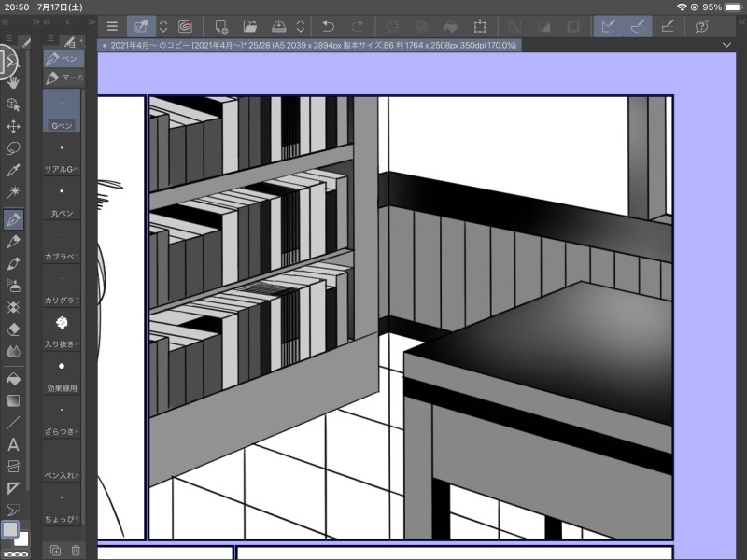
Task: Open a file with the folder icon
Action: click(x=249, y=26)
